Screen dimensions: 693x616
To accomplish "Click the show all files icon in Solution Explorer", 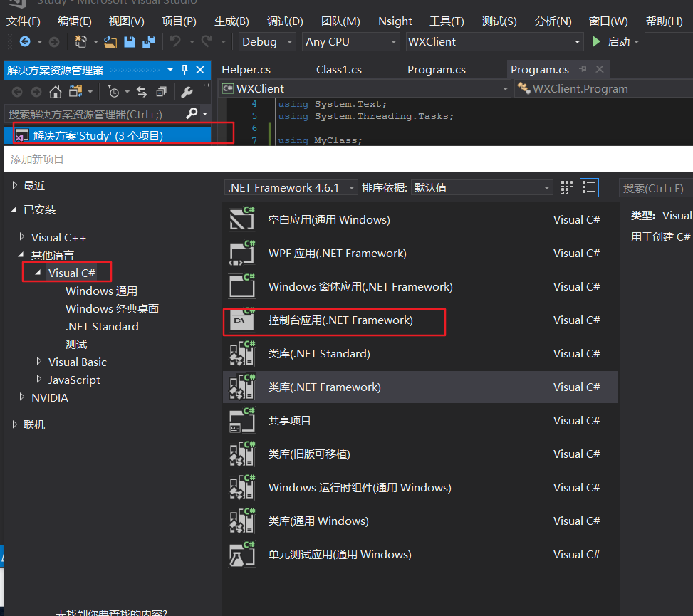I will pos(75,91).
